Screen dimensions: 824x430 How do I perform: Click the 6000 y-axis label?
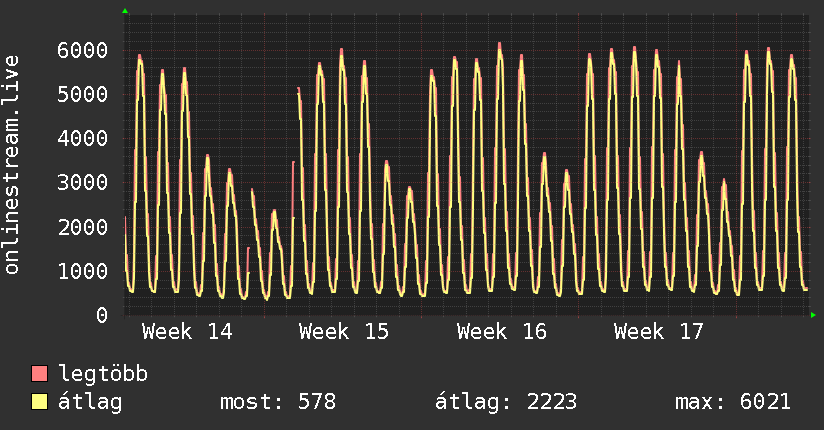click(x=83, y=50)
